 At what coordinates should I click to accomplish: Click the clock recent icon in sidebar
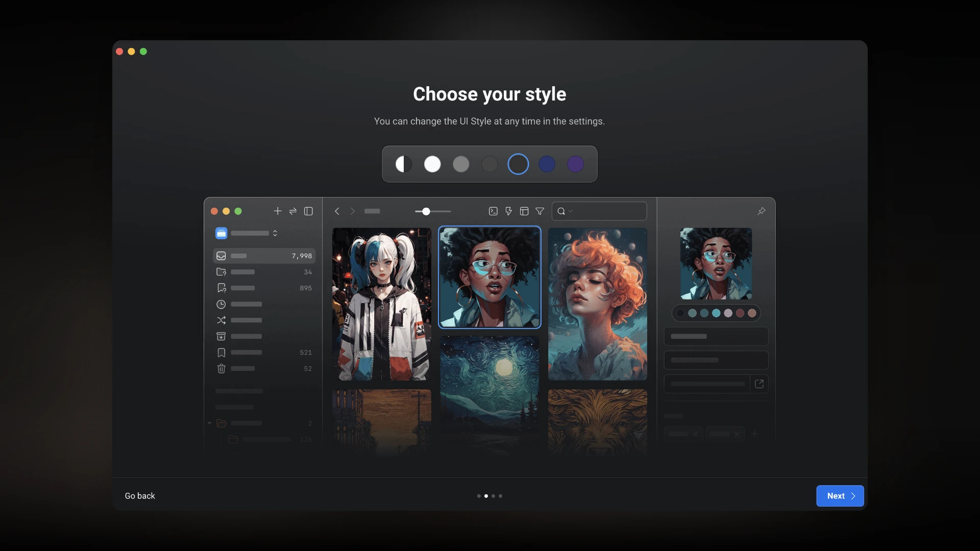pos(221,304)
